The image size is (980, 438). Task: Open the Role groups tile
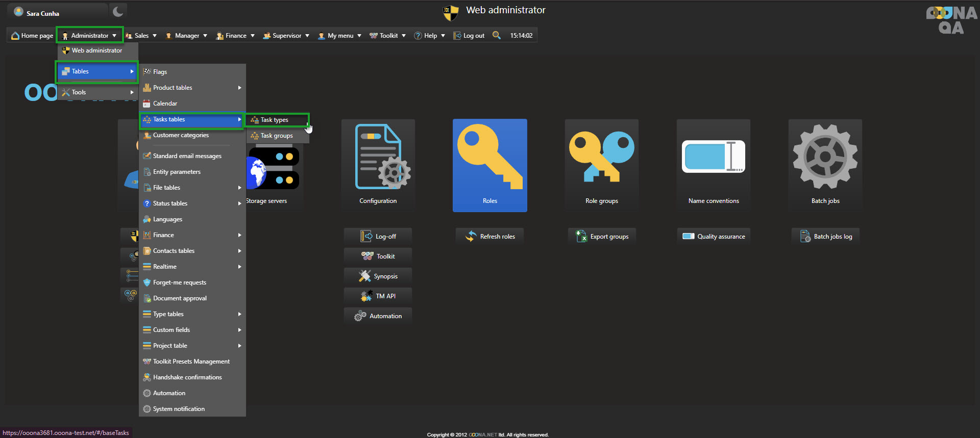click(601, 165)
